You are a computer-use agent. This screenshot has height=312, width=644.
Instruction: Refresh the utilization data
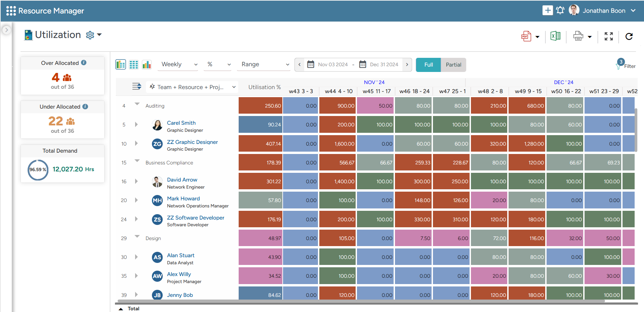coord(629,36)
